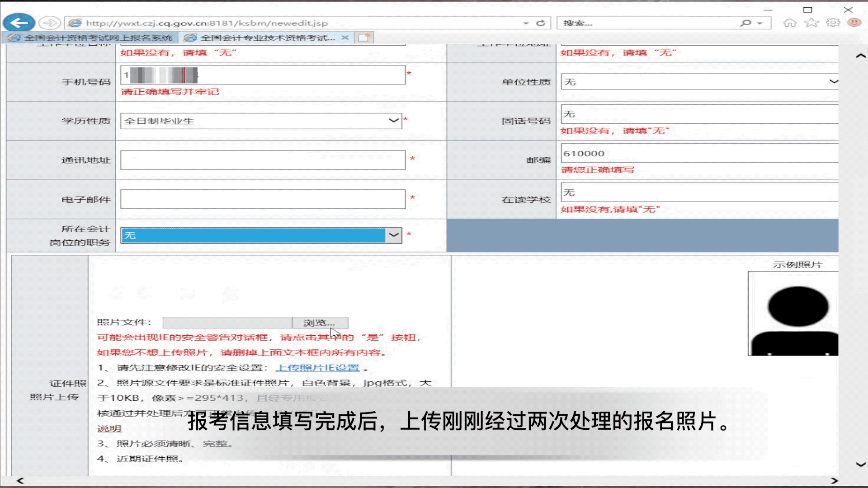Click the smiley feedback icon

click(x=854, y=23)
